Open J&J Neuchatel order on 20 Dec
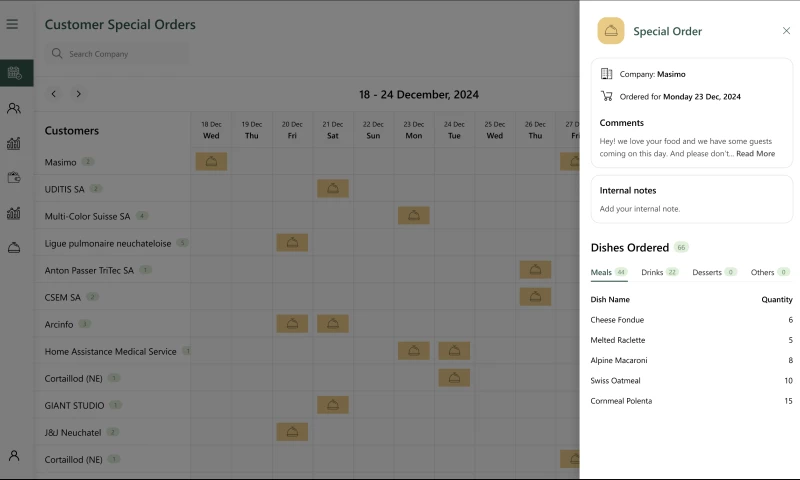The width and height of the screenshot is (800, 480). (292, 432)
